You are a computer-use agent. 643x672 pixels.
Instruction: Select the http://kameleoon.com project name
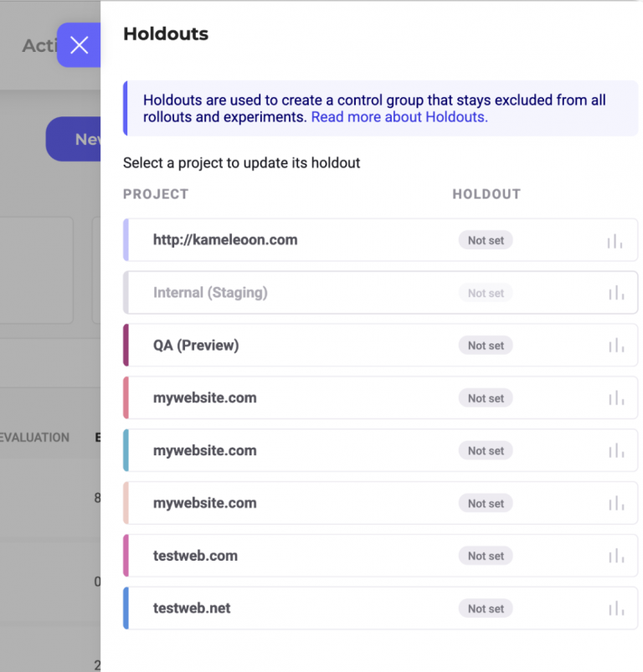tap(225, 240)
